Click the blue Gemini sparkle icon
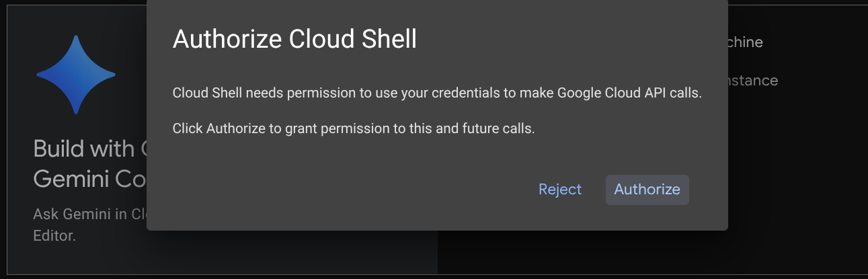The width and height of the screenshot is (868, 279). tap(76, 75)
